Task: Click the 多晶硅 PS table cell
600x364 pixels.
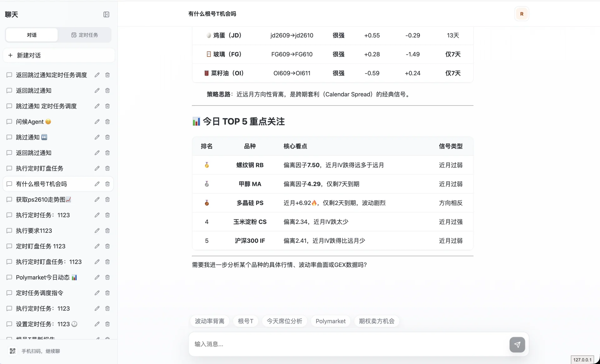Action: [x=250, y=203]
